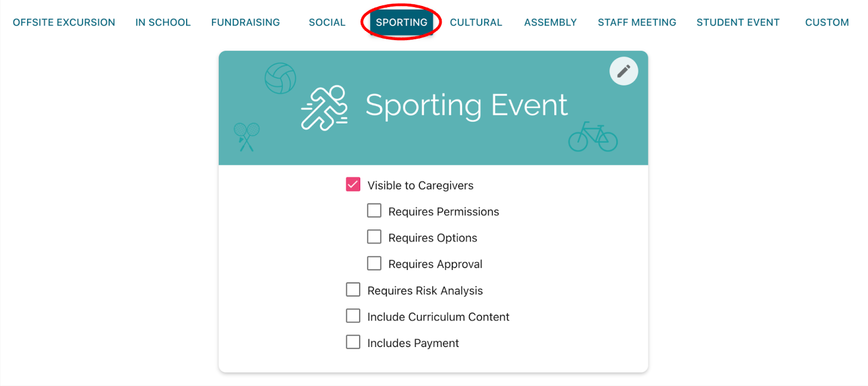This screenshot has height=386, width=868.
Task: Enable Requires Permissions checkbox
Action: pos(374,210)
